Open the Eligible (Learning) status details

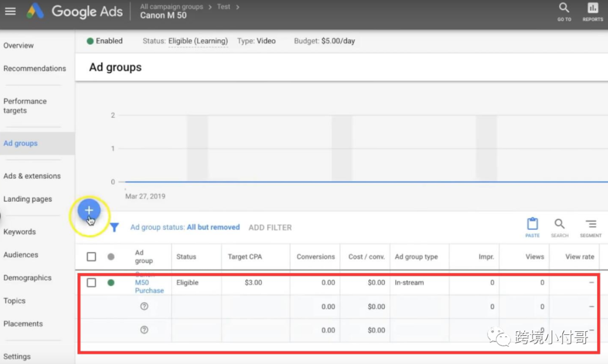(198, 41)
